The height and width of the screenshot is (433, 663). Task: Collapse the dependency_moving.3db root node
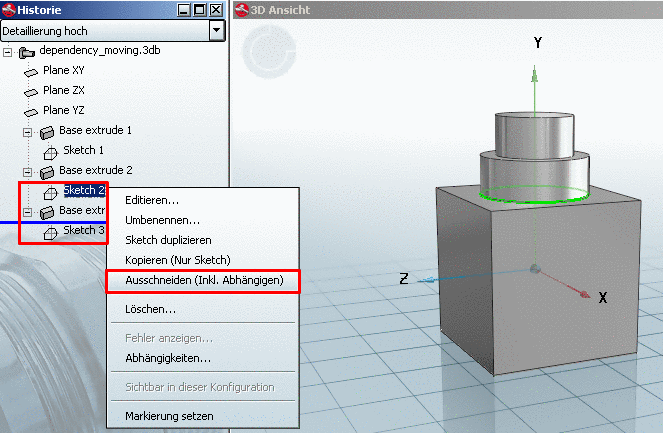click(x=7, y=53)
